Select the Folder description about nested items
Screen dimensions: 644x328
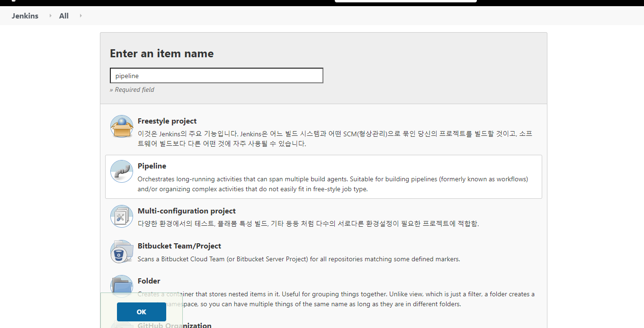(336, 299)
